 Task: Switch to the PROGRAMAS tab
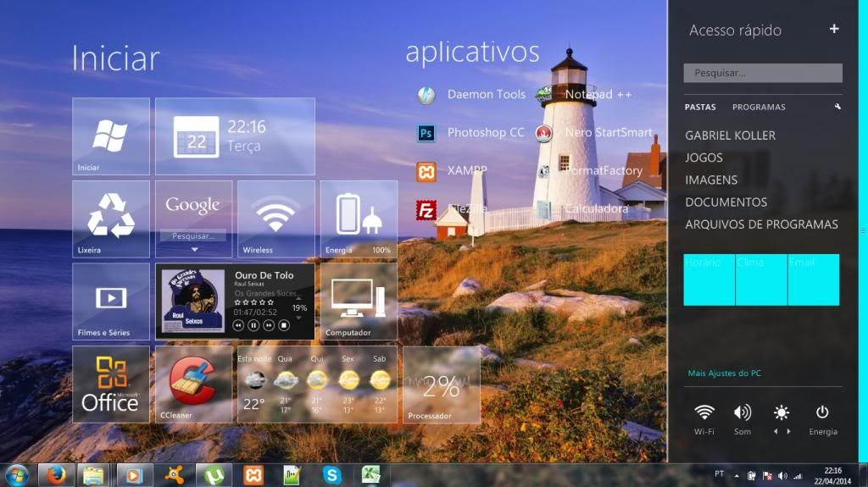click(759, 108)
